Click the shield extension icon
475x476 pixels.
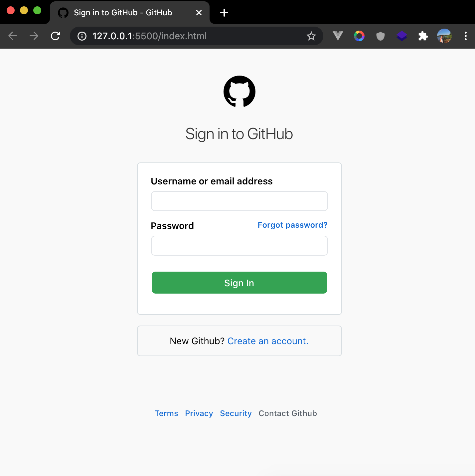[x=380, y=36]
